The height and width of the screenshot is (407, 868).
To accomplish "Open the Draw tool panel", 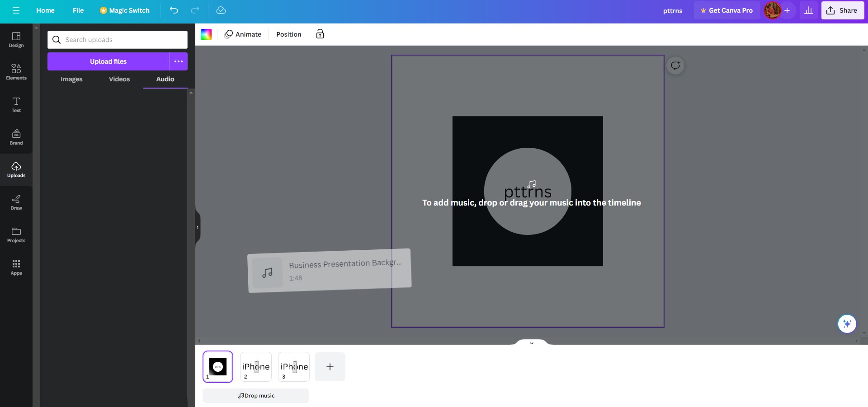I will point(16,202).
